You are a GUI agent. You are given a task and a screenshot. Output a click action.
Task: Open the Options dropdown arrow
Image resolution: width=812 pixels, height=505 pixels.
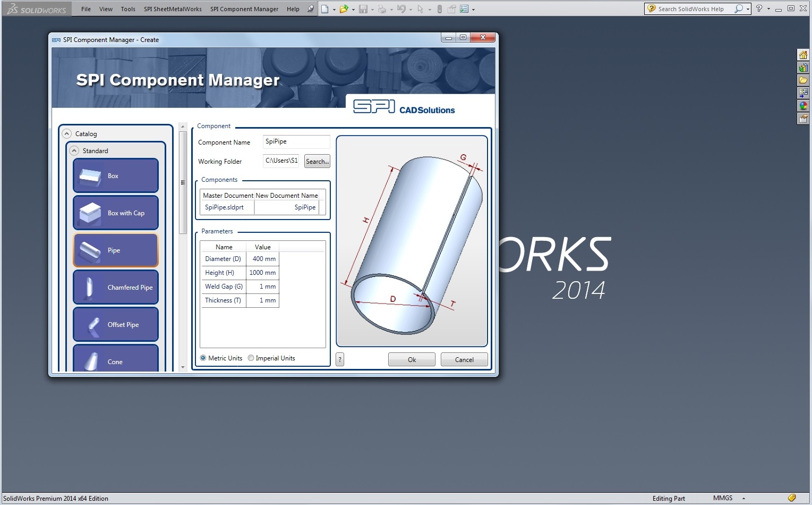473,10
